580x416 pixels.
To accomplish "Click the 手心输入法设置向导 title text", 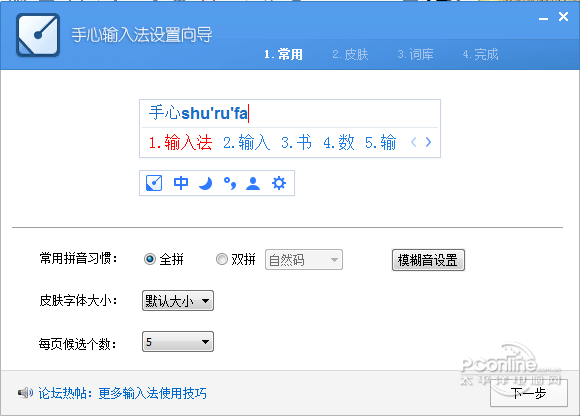I will pyautogui.click(x=142, y=35).
